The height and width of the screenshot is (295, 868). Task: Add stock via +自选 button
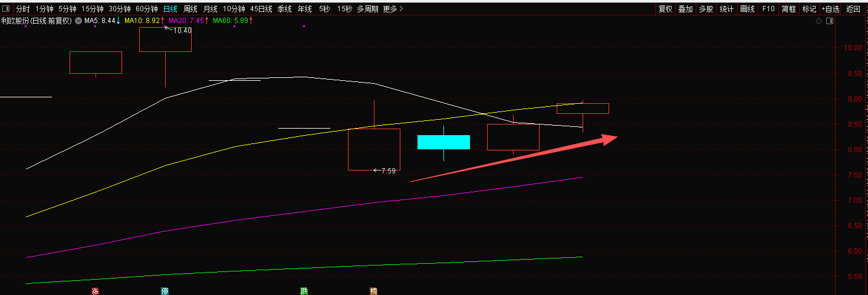830,9
